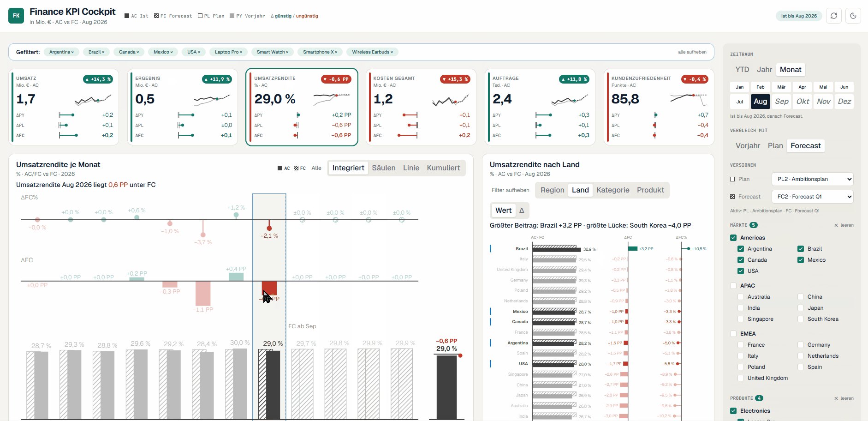Switch breakdown to Region tab
The height and width of the screenshot is (421, 868).
552,190
